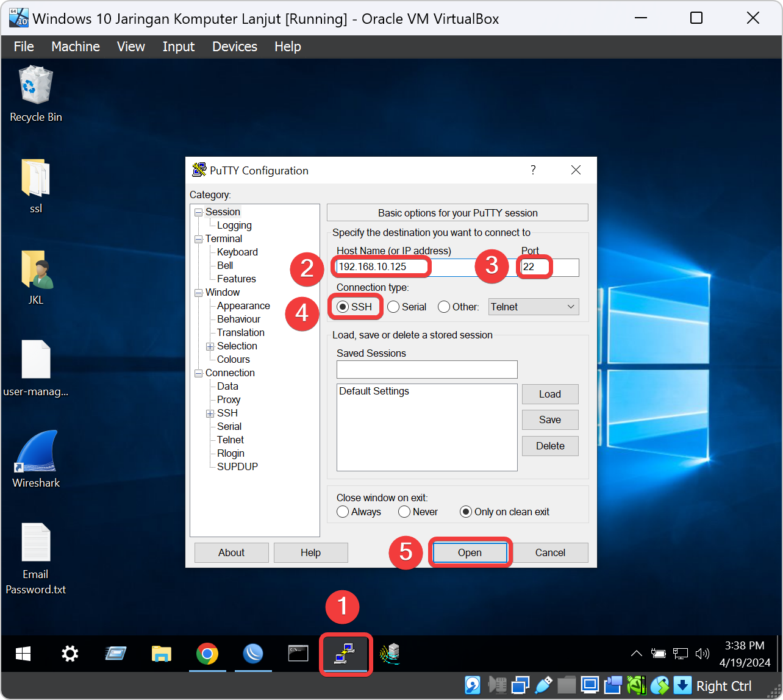This screenshot has height=700, width=783.
Task: Click the Port number field
Action: pos(550,266)
